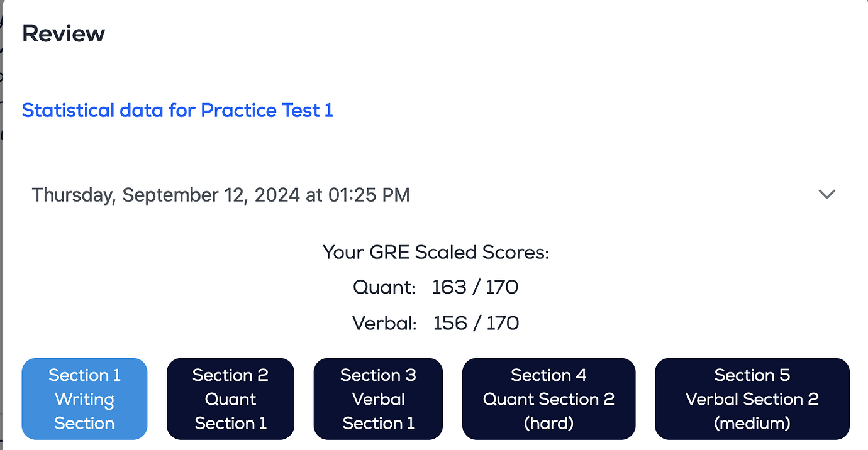Image resolution: width=868 pixels, height=450 pixels.
Task: Review Section 5 Verbal Section 2 (medium)
Action: (x=752, y=398)
